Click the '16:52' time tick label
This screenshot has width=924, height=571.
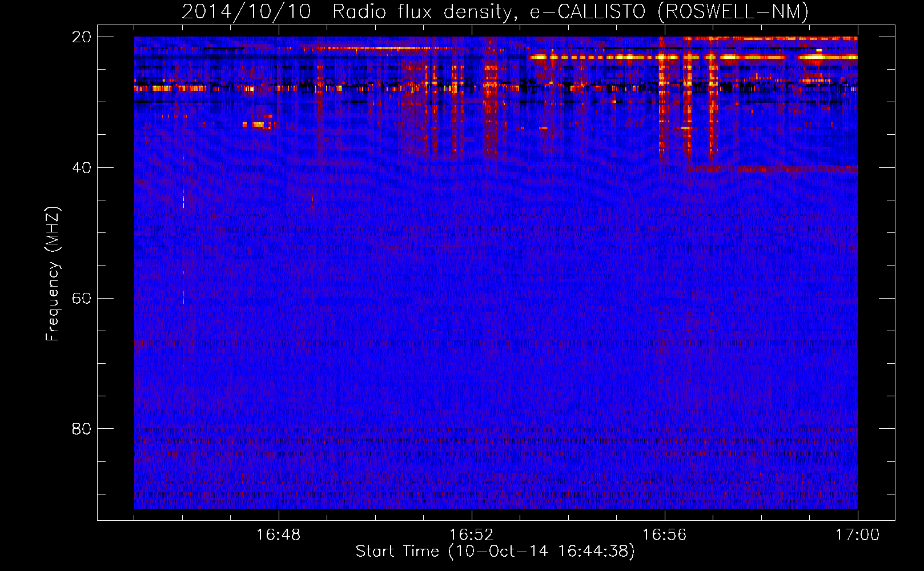coord(471,535)
